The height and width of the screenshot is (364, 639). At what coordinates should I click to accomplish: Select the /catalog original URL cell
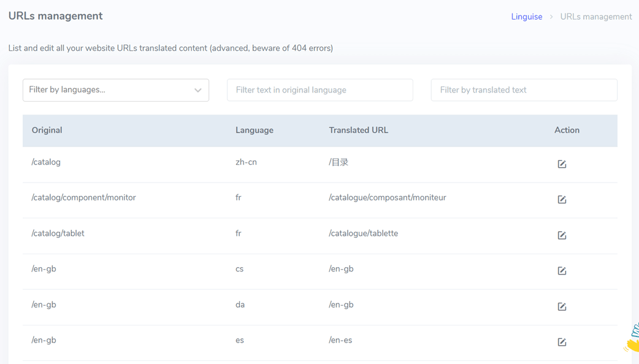[x=46, y=162]
